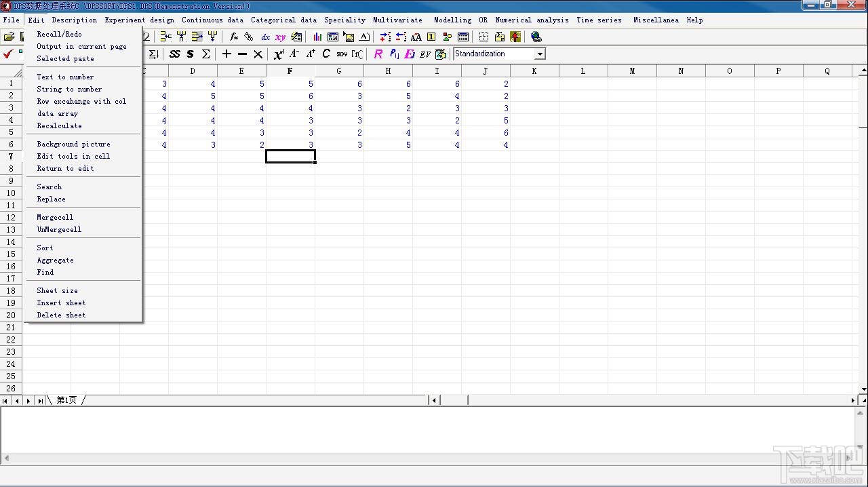The width and height of the screenshot is (868, 487).
Task: Click the calendar table grid icon
Action: [x=463, y=37]
